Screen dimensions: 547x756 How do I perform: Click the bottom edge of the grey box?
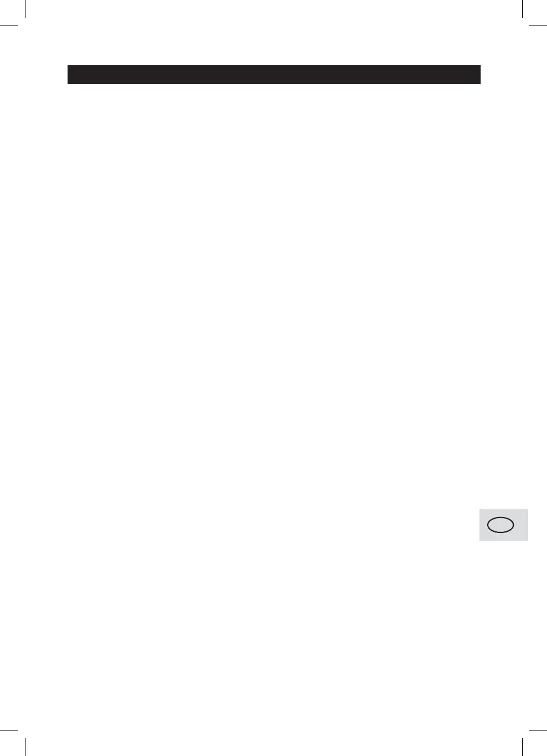click(504, 540)
